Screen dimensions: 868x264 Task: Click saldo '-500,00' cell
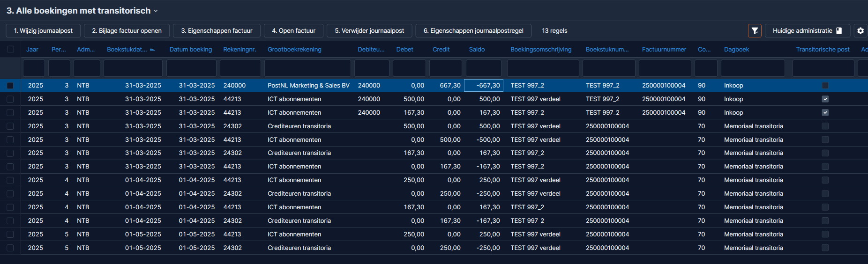[488, 140]
